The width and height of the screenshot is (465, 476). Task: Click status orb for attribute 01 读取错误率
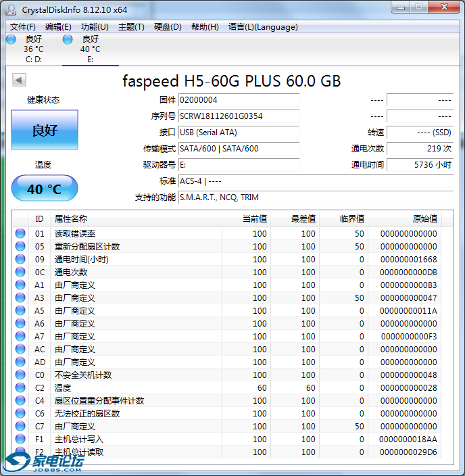click(x=20, y=233)
